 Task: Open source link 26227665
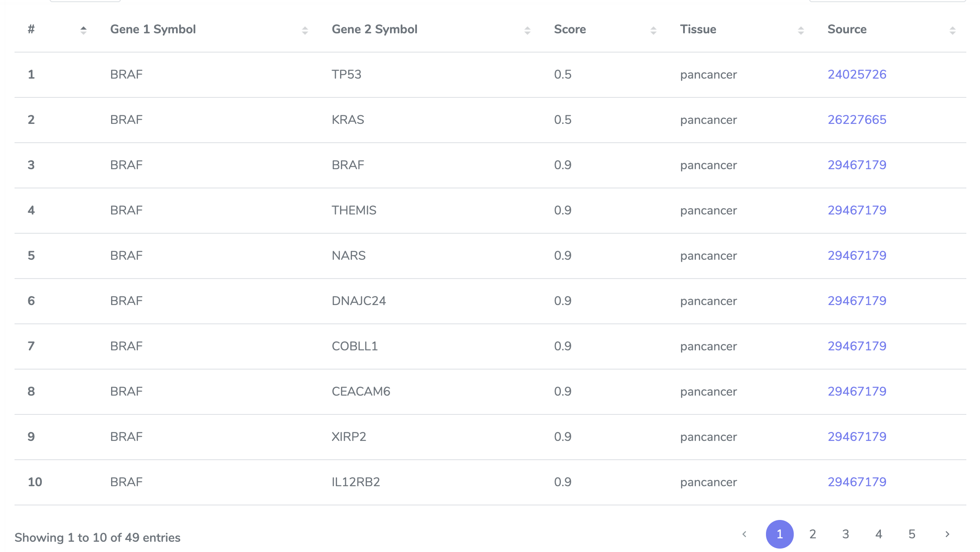tap(857, 120)
